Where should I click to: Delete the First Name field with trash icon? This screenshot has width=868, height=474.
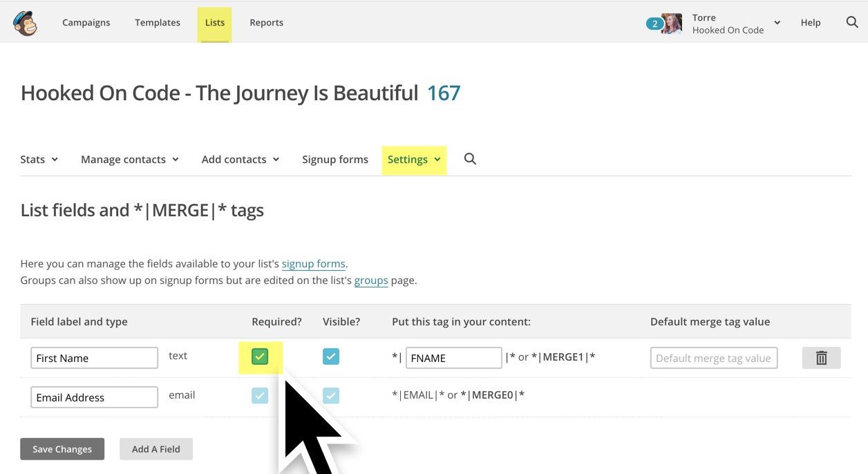point(821,358)
